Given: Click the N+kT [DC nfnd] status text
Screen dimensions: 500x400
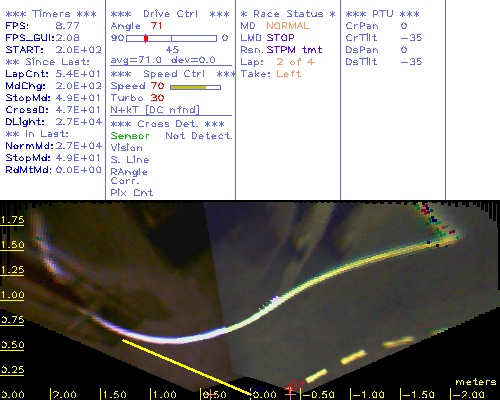Looking at the screenshot, I should (x=155, y=110).
